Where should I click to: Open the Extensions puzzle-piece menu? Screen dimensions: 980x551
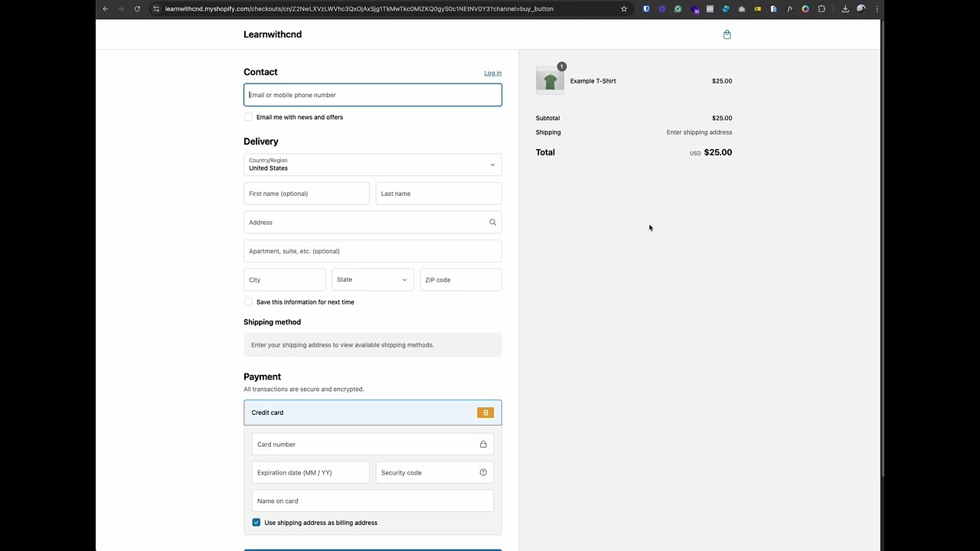coord(822,9)
